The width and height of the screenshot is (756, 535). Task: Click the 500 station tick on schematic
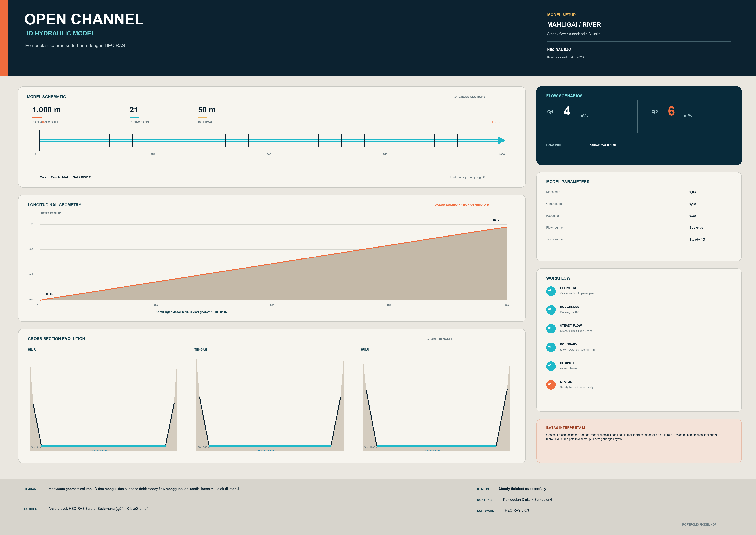(x=272, y=140)
